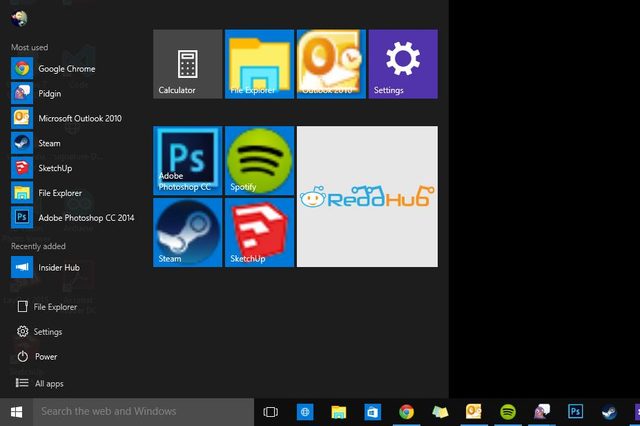Image resolution: width=640 pixels, height=426 pixels.
Task: Open the purple Settings tile
Action: pyautogui.click(x=403, y=64)
